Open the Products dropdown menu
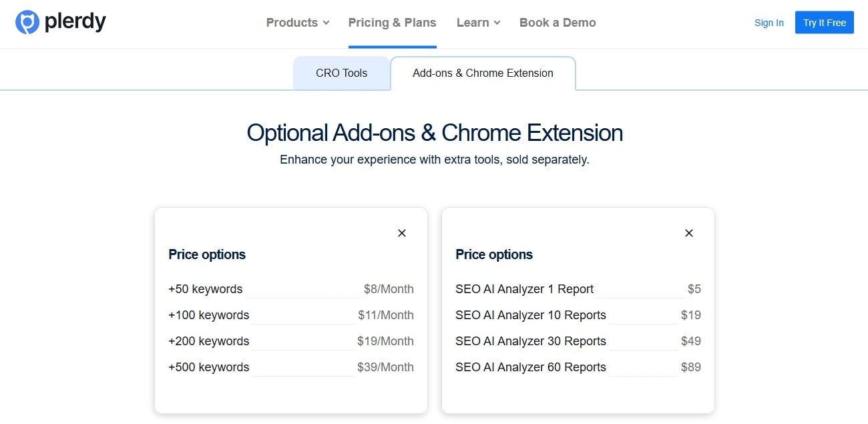868x424 pixels. (292, 22)
